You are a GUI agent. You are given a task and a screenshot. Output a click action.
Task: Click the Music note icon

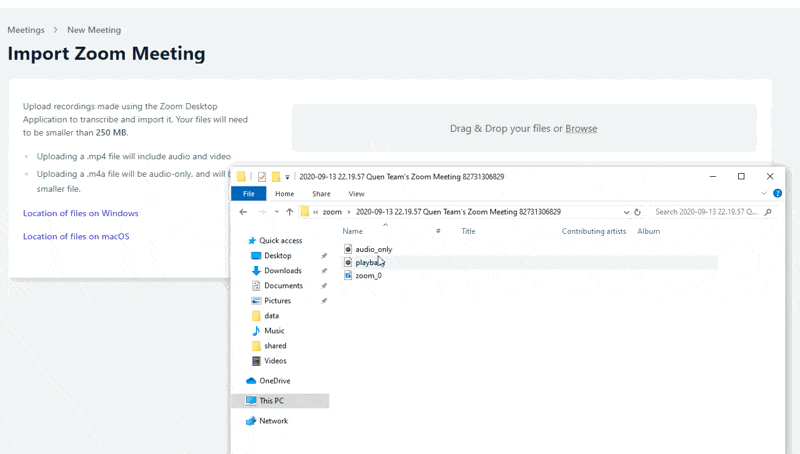pos(256,331)
